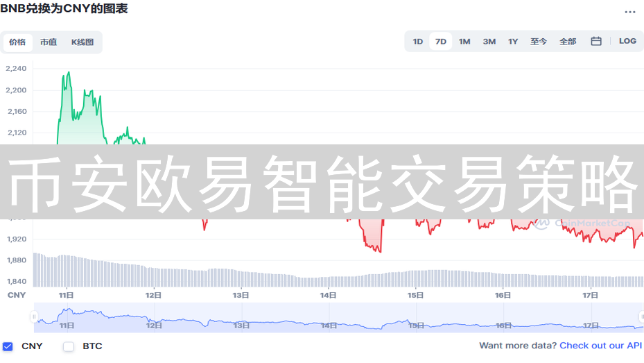Grab the right handle of range navigator

[x=641, y=316]
